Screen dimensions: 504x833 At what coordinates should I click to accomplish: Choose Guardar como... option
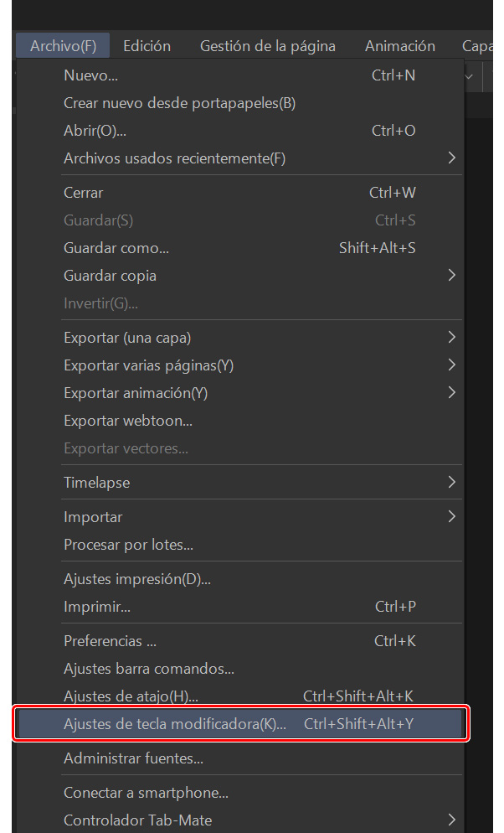116,248
